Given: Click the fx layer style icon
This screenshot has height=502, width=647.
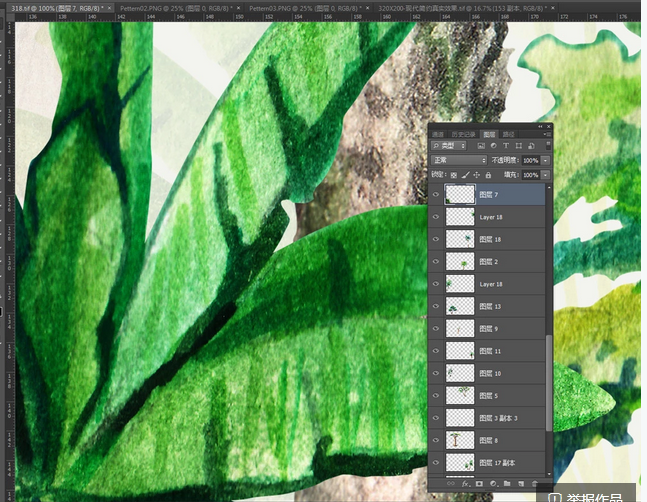Looking at the screenshot, I should [x=466, y=484].
